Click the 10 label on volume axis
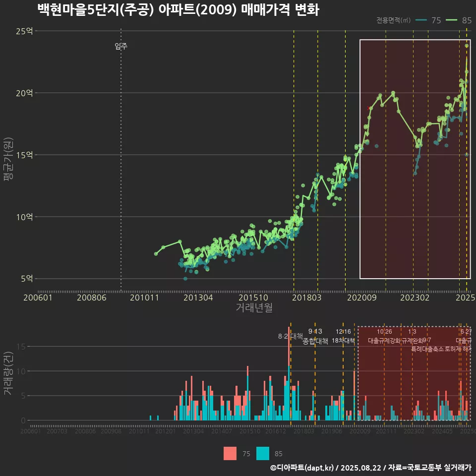 pos(21,371)
